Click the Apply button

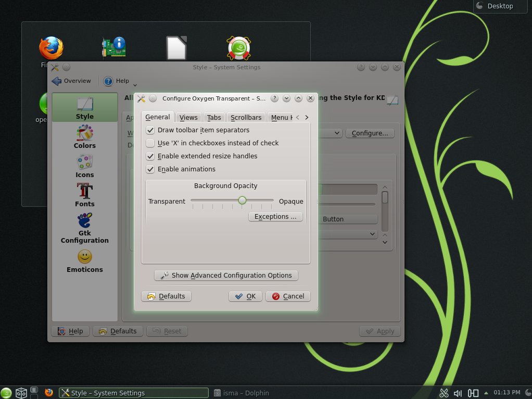tap(380, 331)
